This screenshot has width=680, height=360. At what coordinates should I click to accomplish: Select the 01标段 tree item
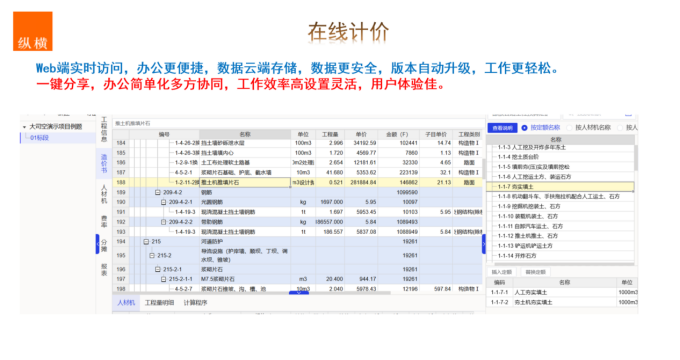point(39,138)
